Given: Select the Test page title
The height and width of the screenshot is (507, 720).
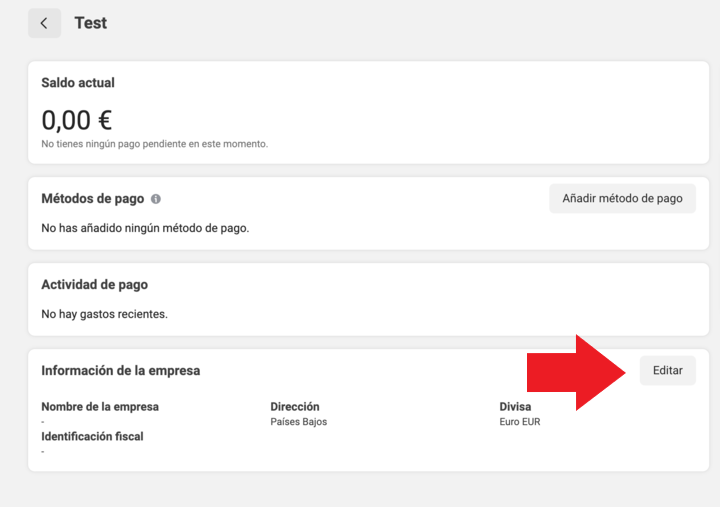Looking at the screenshot, I should (x=90, y=23).
